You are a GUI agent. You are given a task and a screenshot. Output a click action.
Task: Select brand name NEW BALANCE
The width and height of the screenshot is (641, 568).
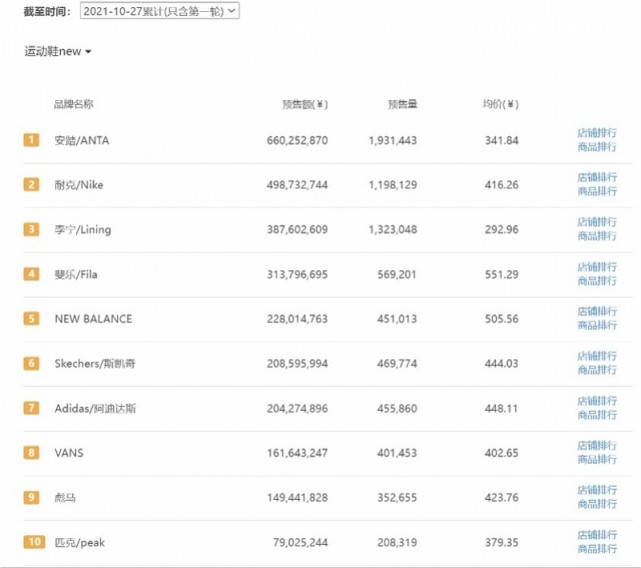click(93, 319)
